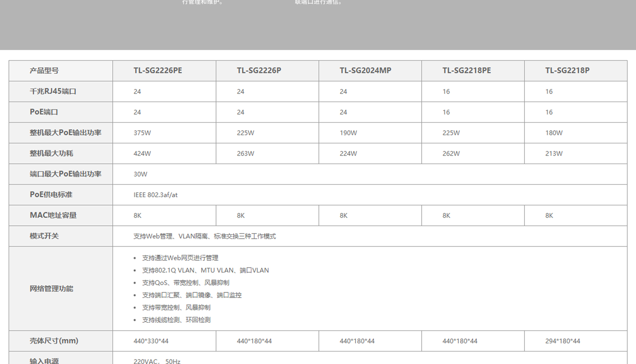Click the 支持Web管理、VLAN隔离 mode description
The height and width of the screenshot is (364, 636).
205,236
